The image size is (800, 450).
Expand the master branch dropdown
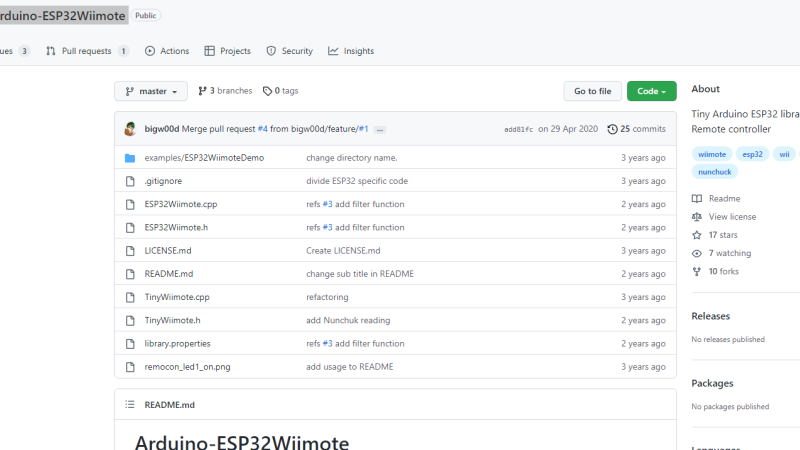pos(151,91)
